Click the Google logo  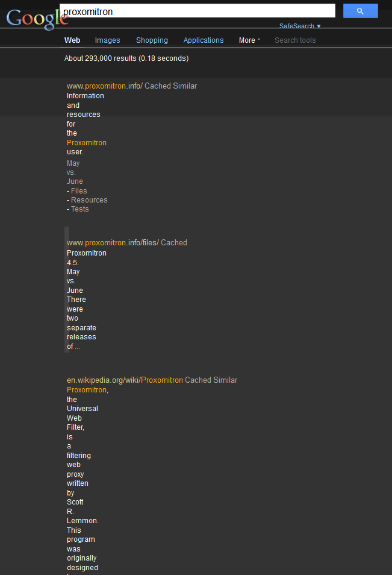(x=36, y=18)
